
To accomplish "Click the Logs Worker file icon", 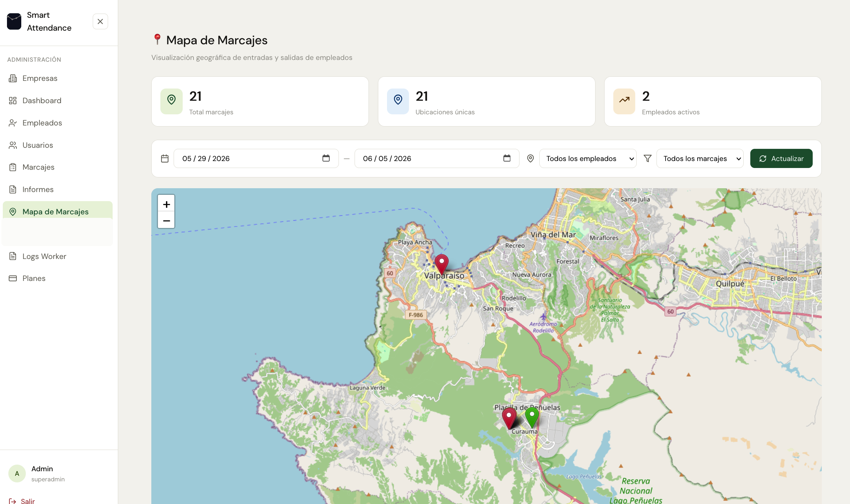I will point(13,257).
